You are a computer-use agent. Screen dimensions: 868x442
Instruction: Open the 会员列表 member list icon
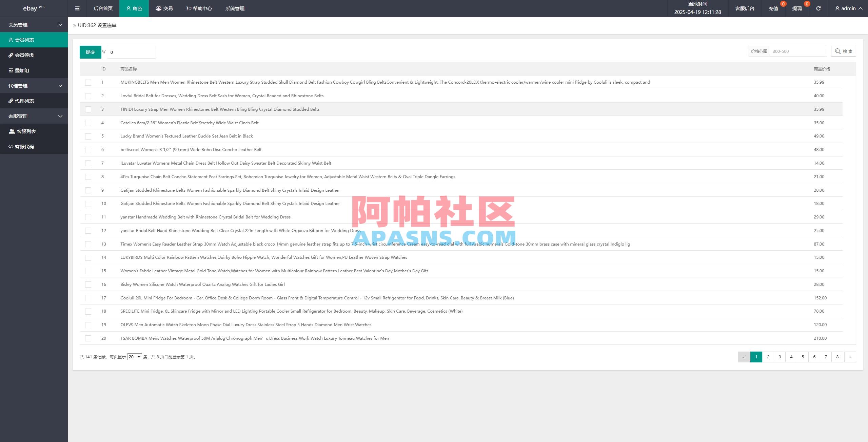click(11, 40)
